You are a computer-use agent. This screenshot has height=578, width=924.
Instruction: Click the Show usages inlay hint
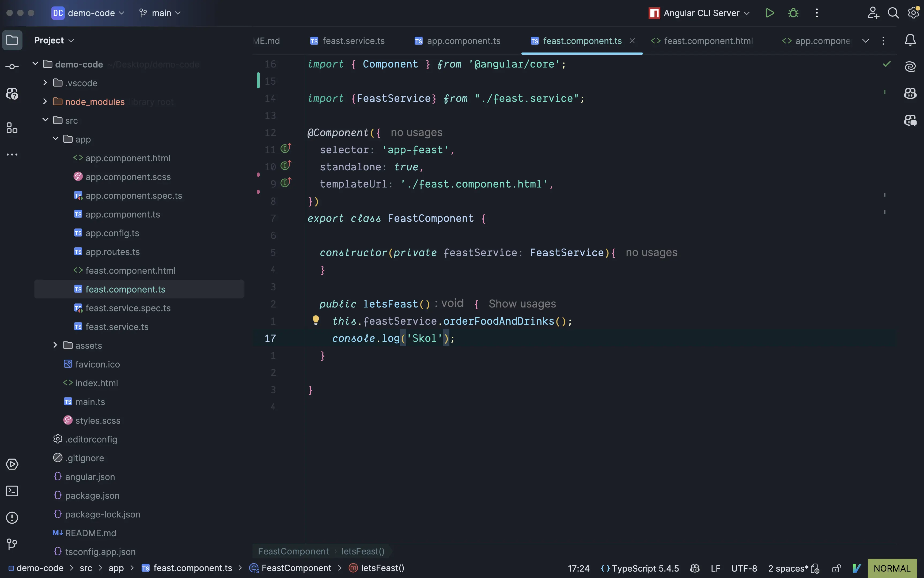point(522,303)
